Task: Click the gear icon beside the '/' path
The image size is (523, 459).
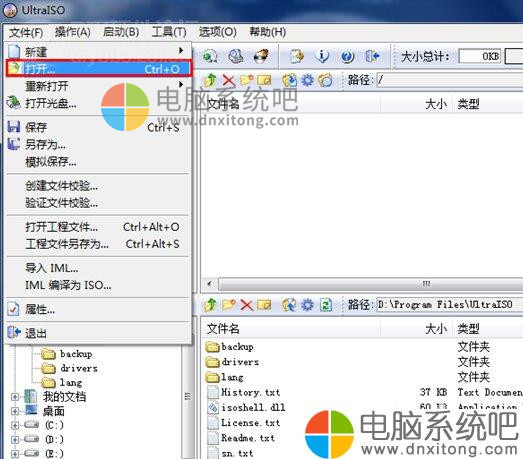Action: click(x=307, y=80)
